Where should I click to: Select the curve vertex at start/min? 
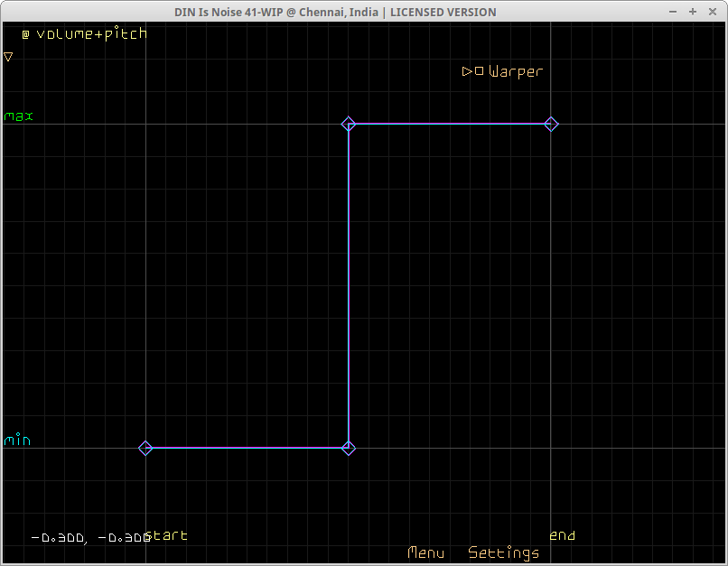145,448
